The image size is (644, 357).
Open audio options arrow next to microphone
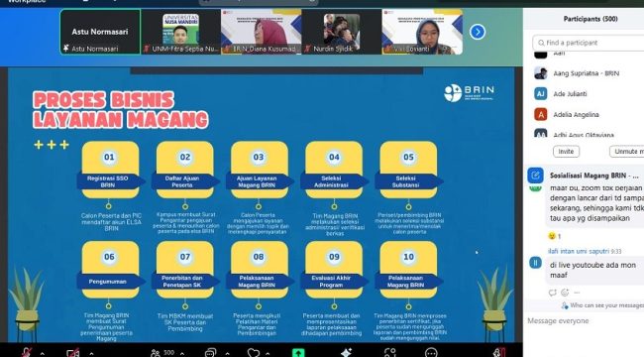(42, 353)
